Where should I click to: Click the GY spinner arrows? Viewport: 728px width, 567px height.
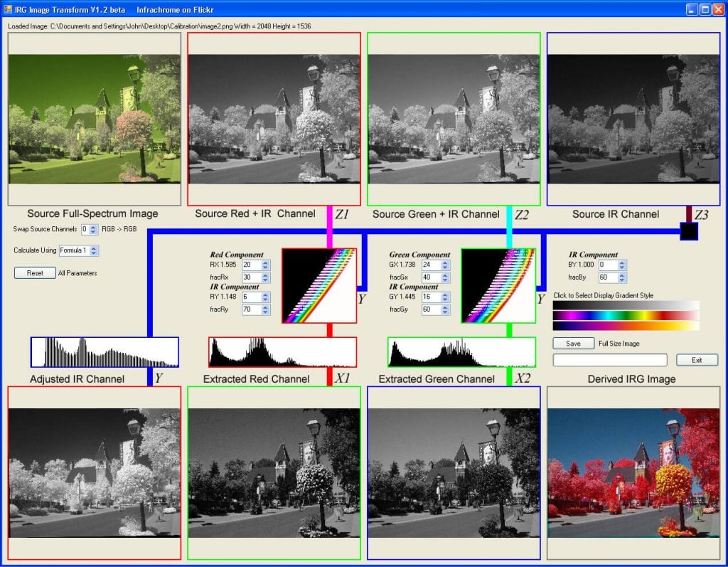coord(445,297)
